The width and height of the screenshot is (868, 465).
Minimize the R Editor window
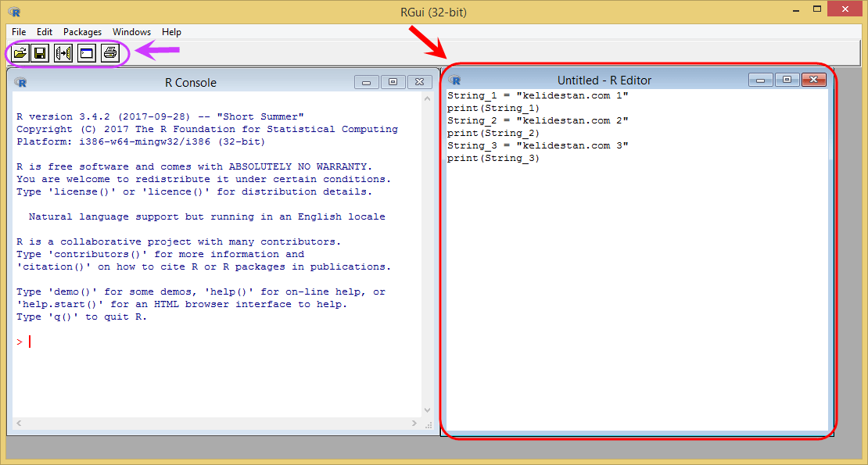point(761,80)
